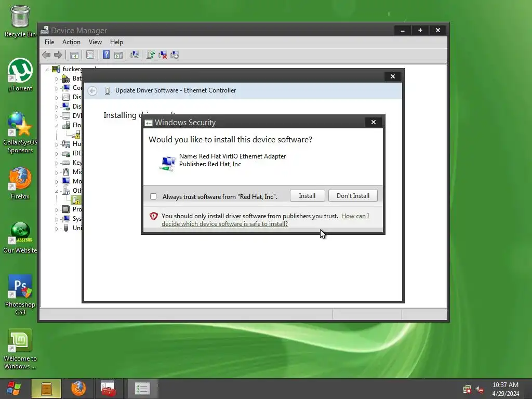The image size is (532, 399).
Task: Expand the DVD drives category
Action: (57, 116)
